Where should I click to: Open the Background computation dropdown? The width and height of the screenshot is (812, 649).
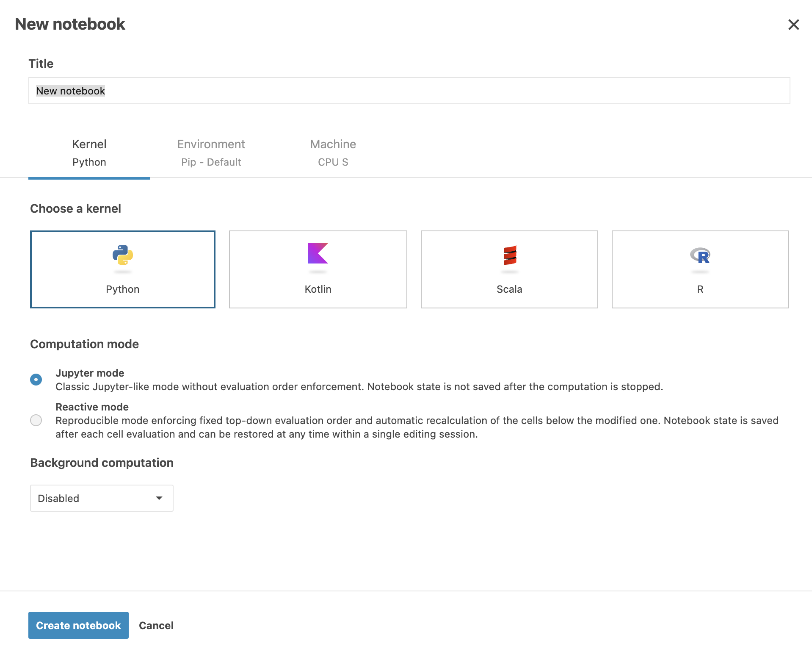point(102,498)
